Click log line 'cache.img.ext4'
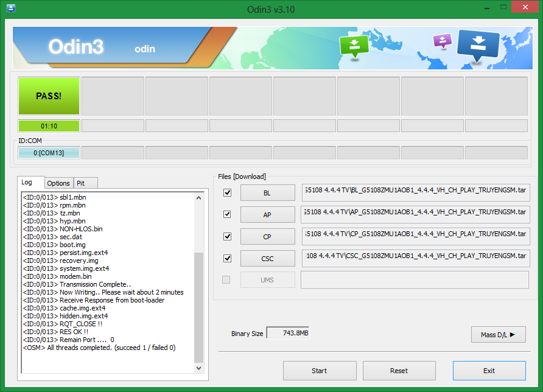The height and width of the screenshot is (392, 543). (x=64, y=308)
